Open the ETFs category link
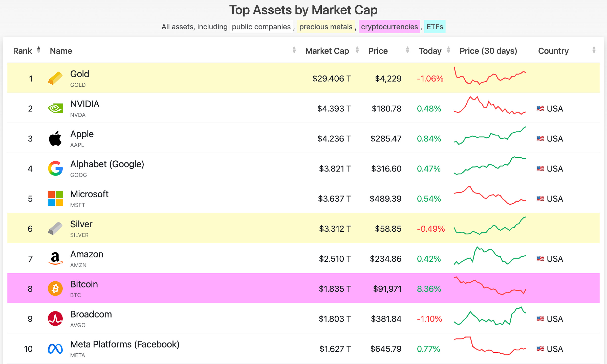 coord(435,27)
